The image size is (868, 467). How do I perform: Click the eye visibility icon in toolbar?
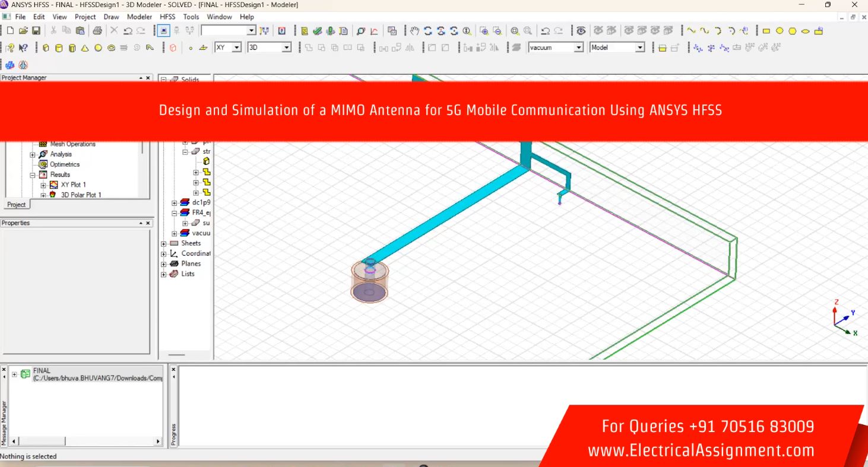click(x=581, y=31)
